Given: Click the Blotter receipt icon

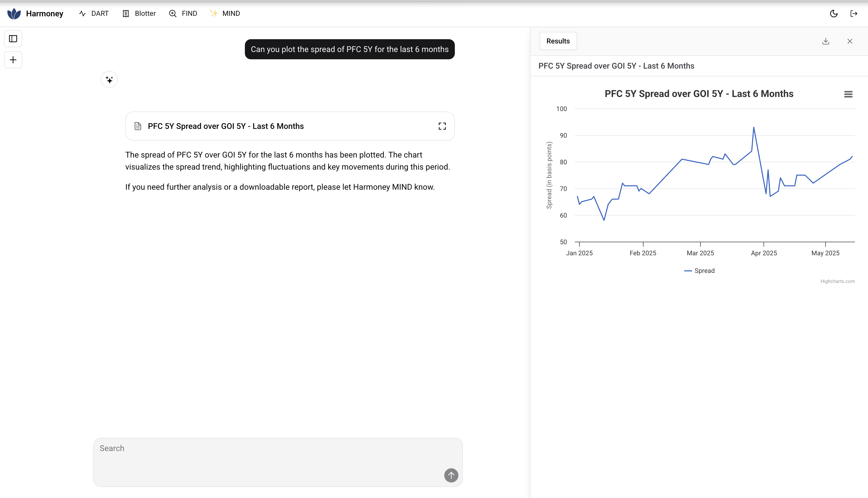Looking at the screenshot, I should [x=126, y=14].
